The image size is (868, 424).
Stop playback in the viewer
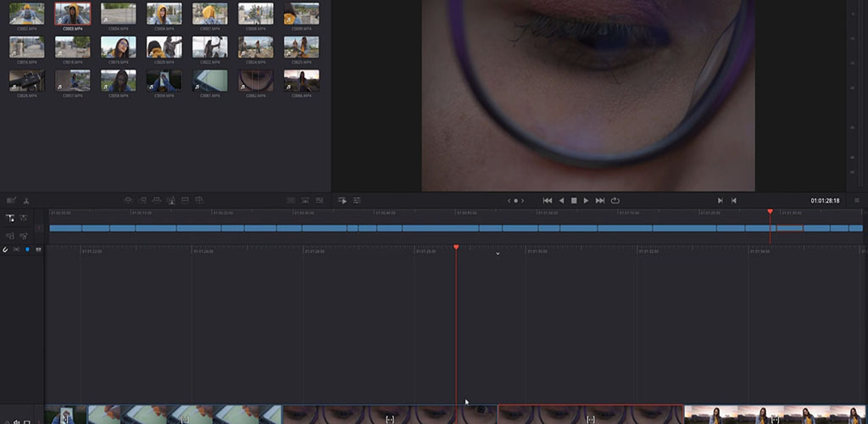click(574, 200)
